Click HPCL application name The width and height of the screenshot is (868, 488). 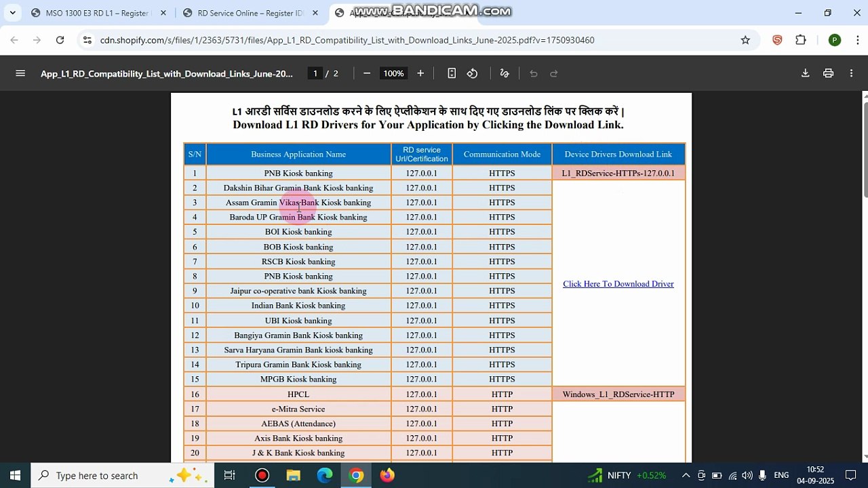point(298,394)
